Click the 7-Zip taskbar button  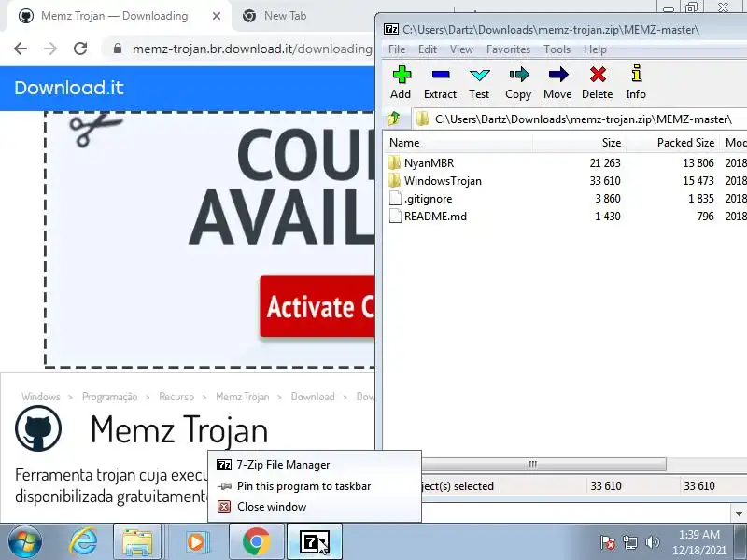[315, 542]
